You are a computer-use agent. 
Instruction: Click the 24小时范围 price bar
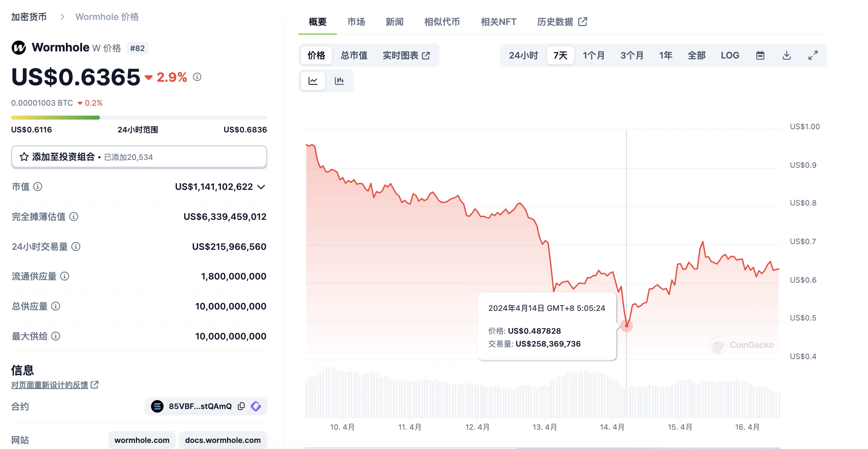point(139,117)
